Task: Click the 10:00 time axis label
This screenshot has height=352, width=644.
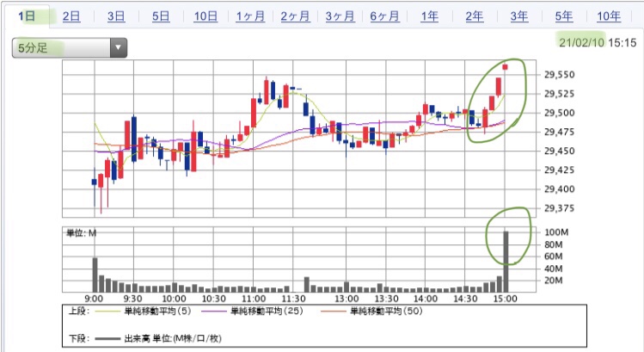Action: (174, 299)
